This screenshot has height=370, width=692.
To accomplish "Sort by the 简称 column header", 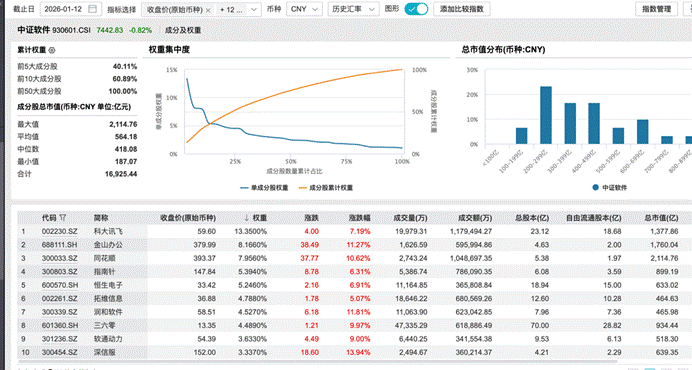I will tap(101, 218).
